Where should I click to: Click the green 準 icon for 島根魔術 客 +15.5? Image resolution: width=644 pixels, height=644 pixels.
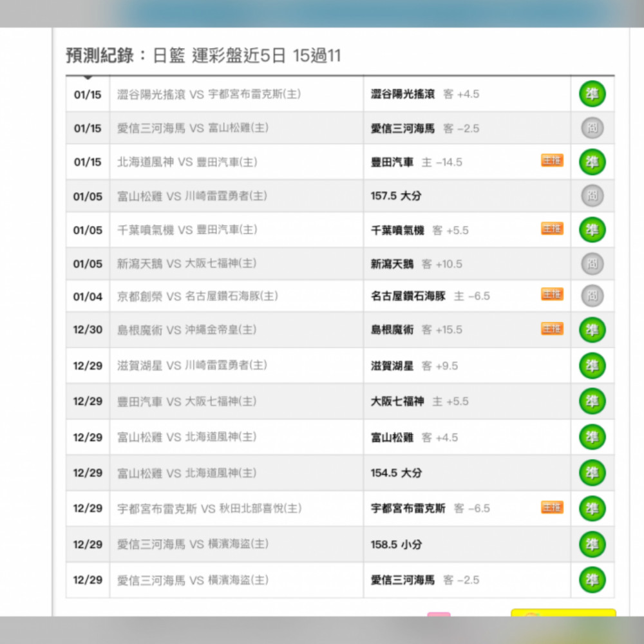[592, 330]
